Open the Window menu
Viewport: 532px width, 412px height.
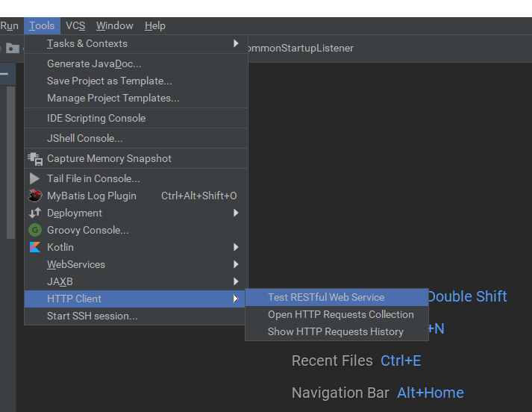click(115, 26)
